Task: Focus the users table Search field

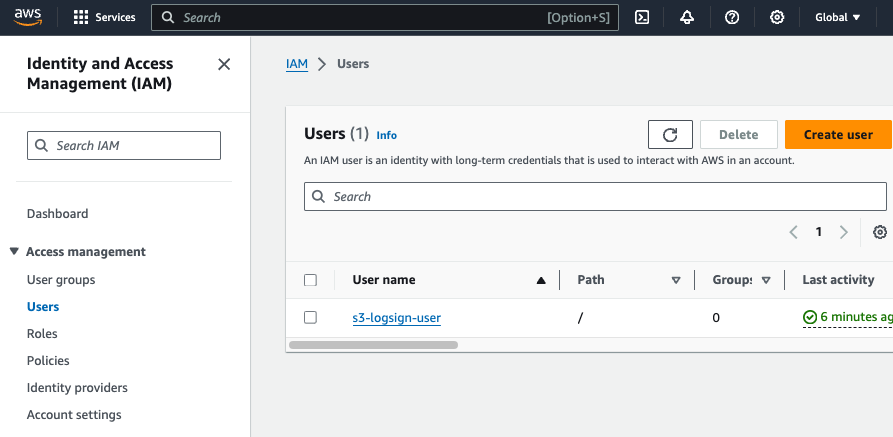Action: click(595, 197)
